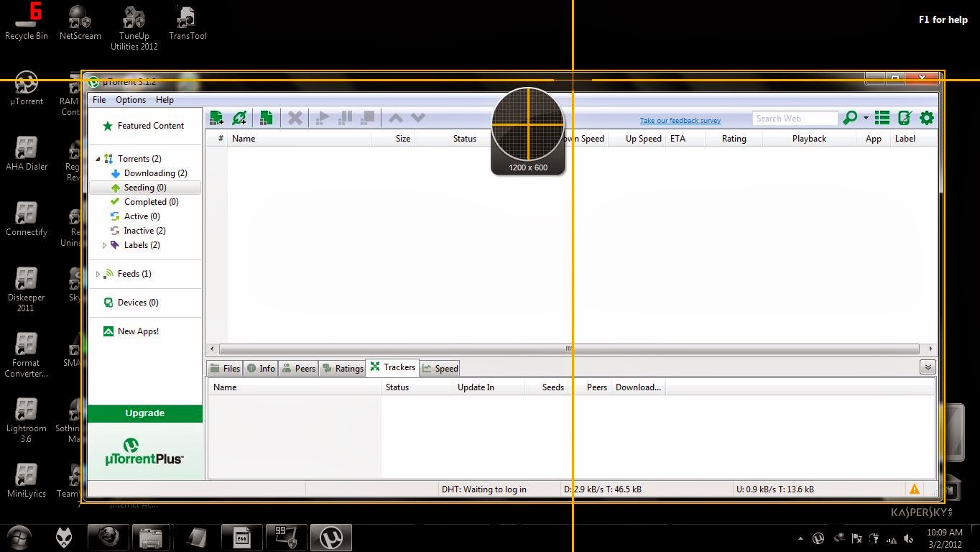The image size is (980, 552).
Task: Switch to the Files tab
Action: (225, 368)
